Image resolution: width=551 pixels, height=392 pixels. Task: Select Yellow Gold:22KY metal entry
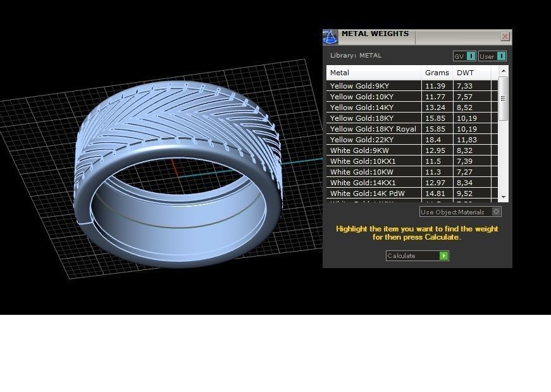pos(373,140)
